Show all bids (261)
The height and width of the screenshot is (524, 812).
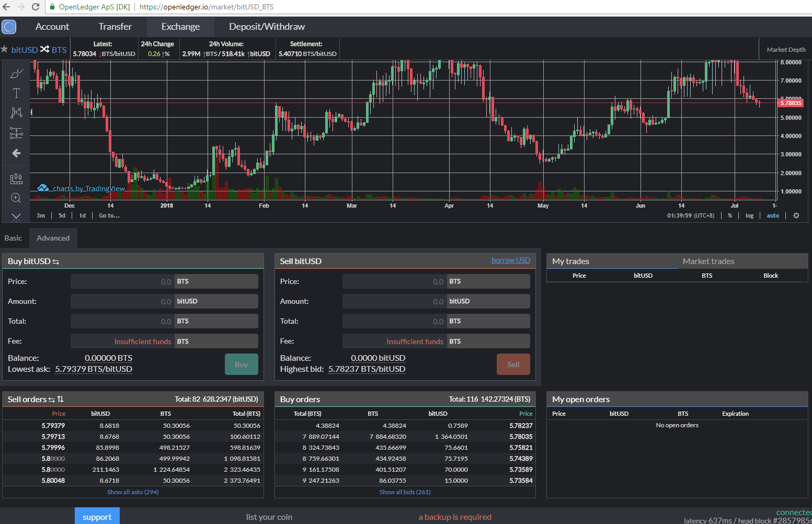[x=405, y=492]
